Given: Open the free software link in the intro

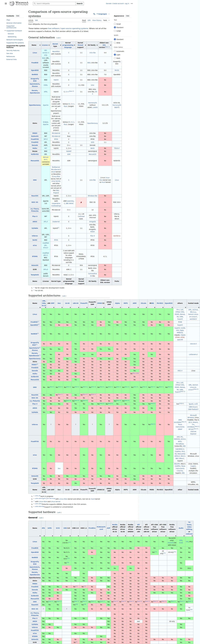Looking at the screenshot, I should [x=54, y=29].
